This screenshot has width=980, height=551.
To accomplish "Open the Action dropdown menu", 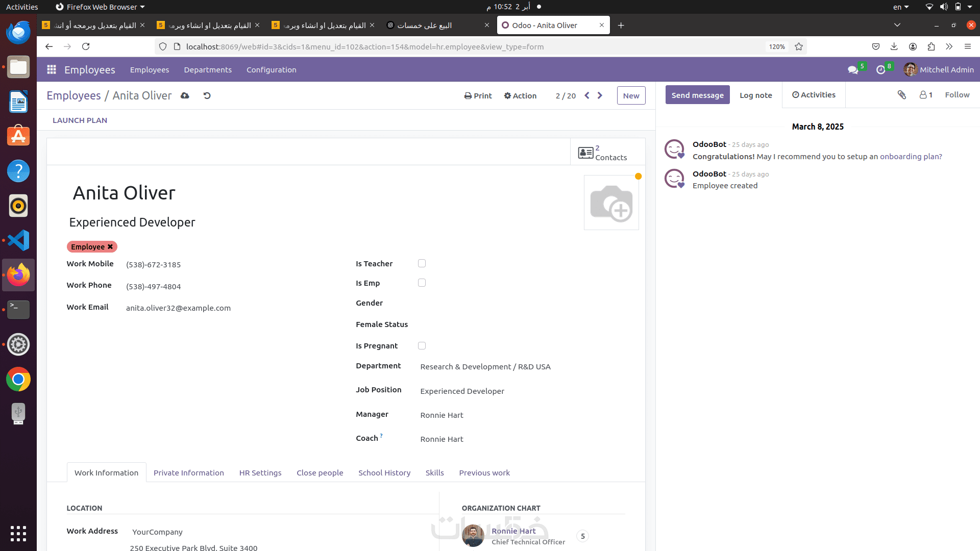I will [x=520, y=95].
